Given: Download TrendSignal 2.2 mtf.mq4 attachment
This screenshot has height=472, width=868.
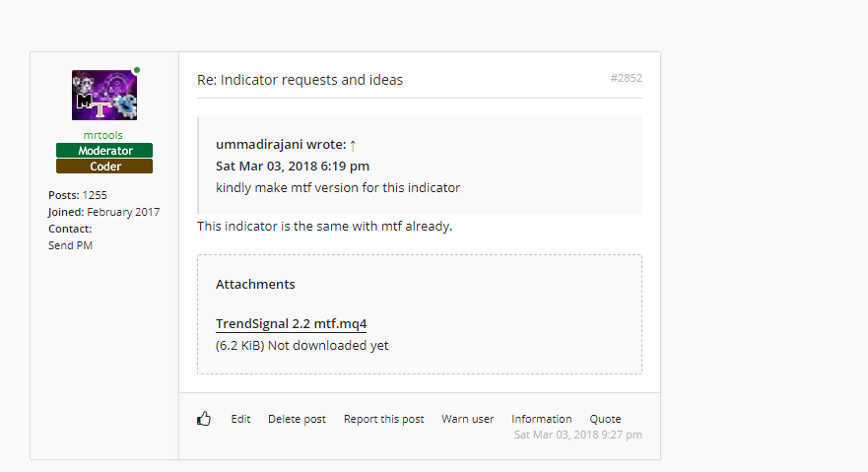Looking at the screenshot, I should coord(291,324).
